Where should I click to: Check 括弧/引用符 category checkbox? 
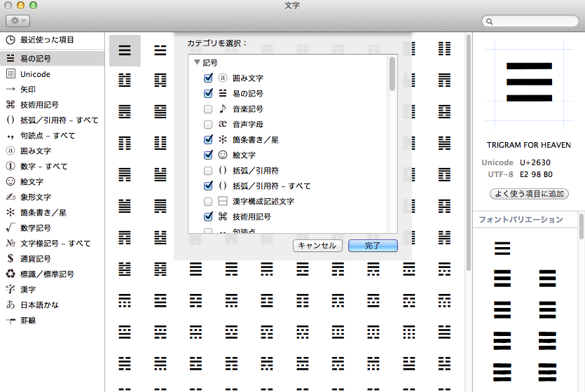(208, 171)
